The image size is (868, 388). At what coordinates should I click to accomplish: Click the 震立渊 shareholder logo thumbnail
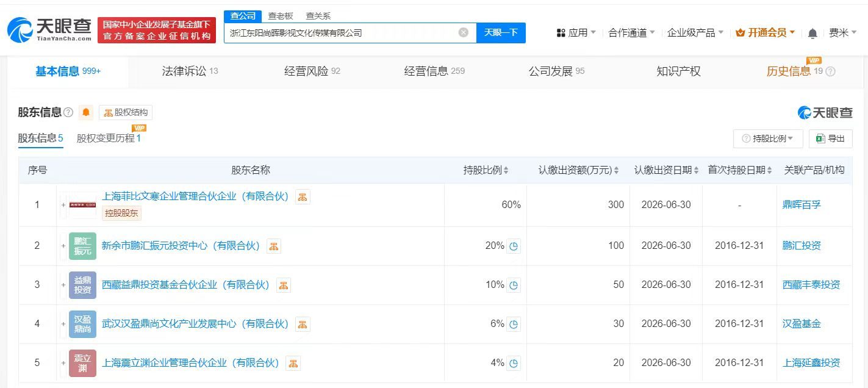click(82, 362)
